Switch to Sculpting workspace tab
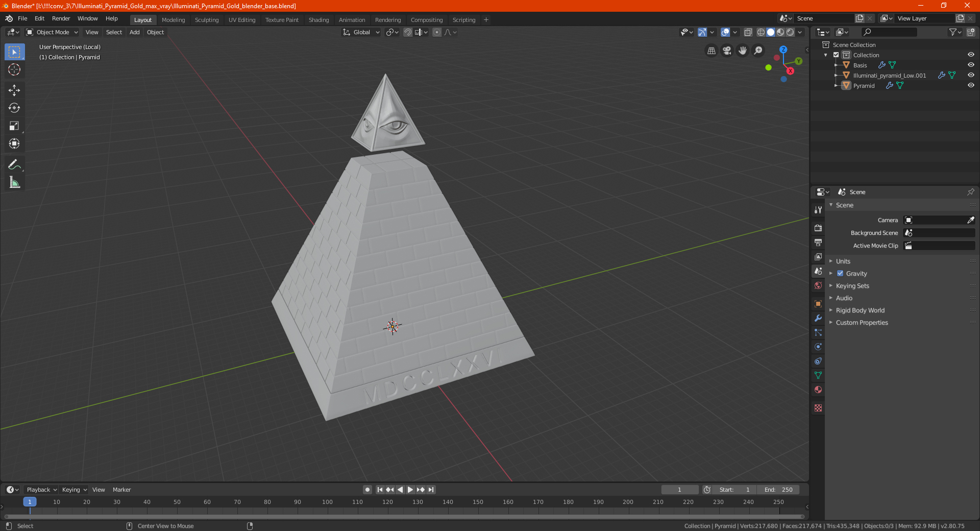This screenshot has width=980, height=531. [207, 20]
